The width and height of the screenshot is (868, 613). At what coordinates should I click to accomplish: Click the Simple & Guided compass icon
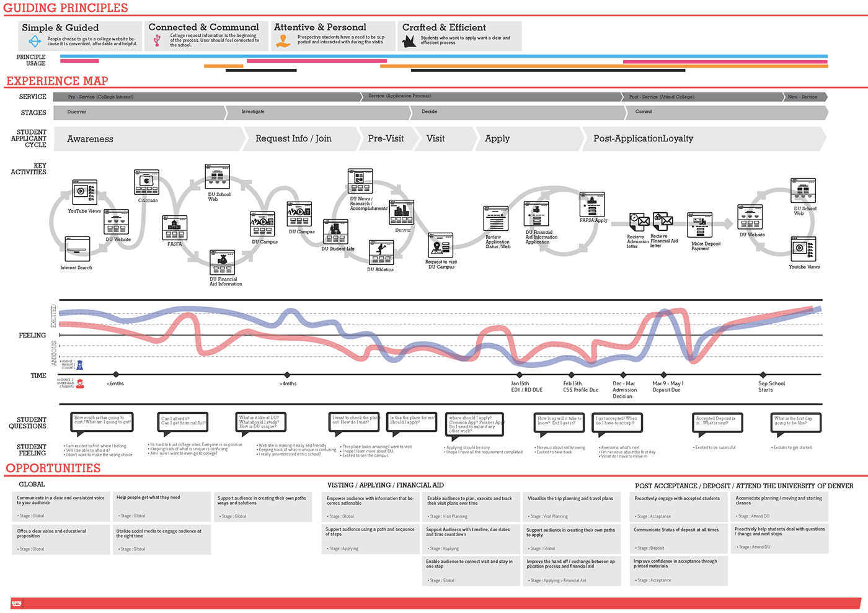[x=35, y=42]
